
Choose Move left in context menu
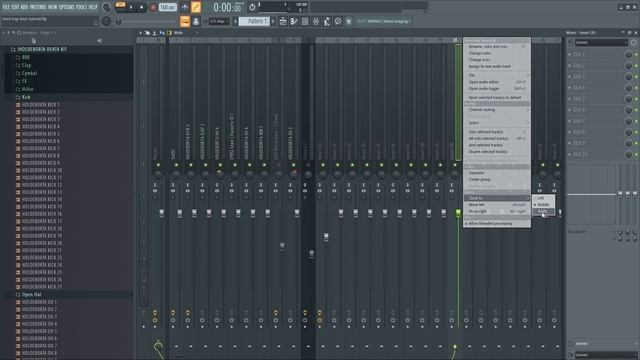[x=497, y=205]
